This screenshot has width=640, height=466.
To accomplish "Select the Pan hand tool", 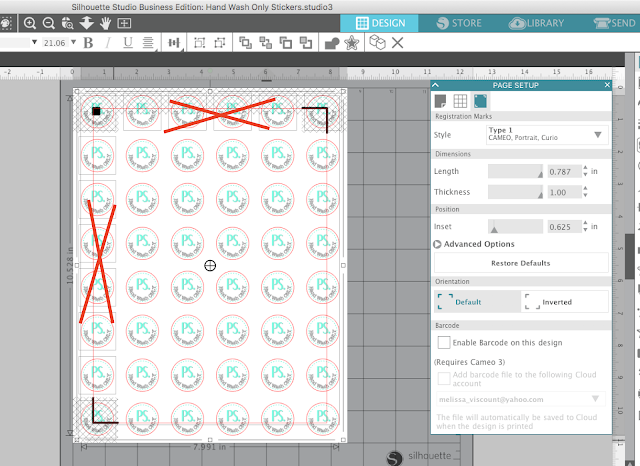I will [x=106, y=23].
